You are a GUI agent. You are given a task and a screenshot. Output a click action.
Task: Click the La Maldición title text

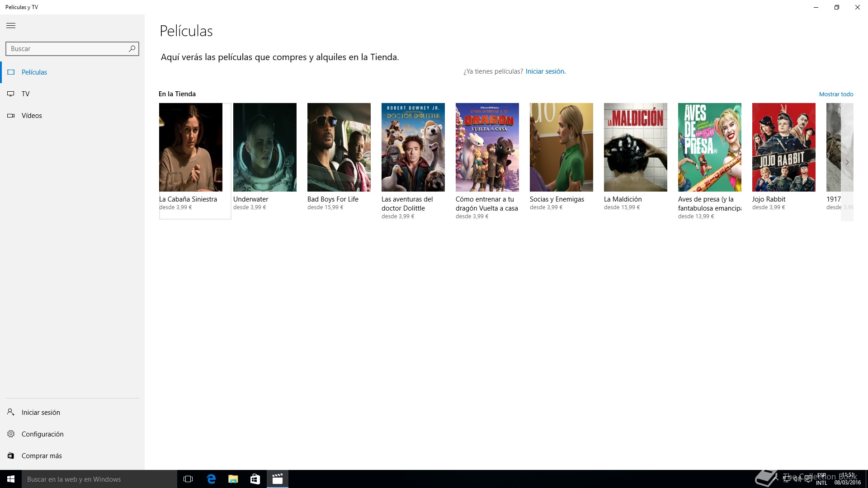tap(623, 199)
